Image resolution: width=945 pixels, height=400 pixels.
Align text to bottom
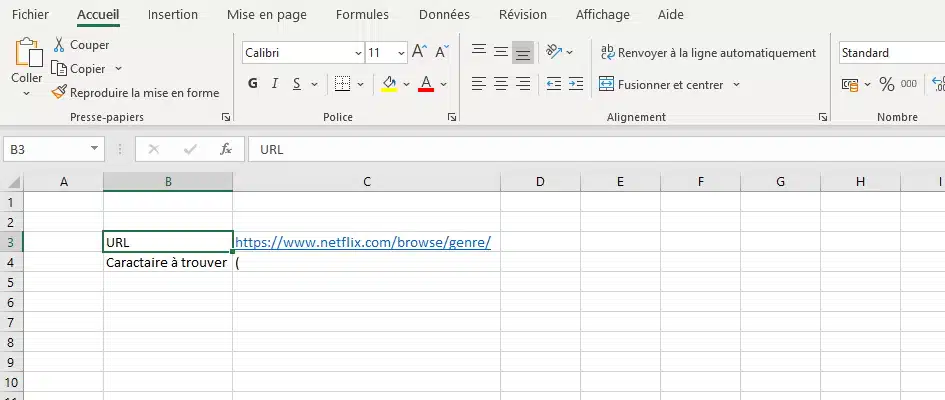click(523, 53)
